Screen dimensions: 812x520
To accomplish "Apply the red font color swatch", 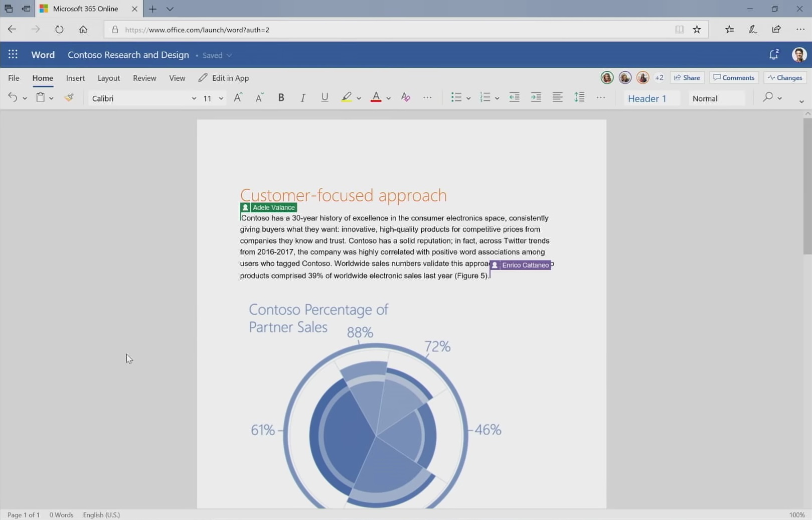I will pos(376,98).
